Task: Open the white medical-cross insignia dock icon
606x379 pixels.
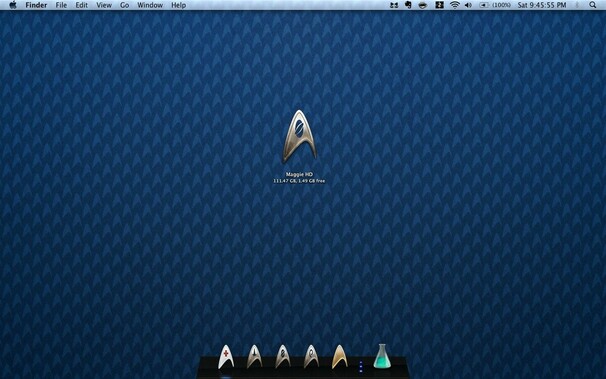Action: (x=226, y=357)
